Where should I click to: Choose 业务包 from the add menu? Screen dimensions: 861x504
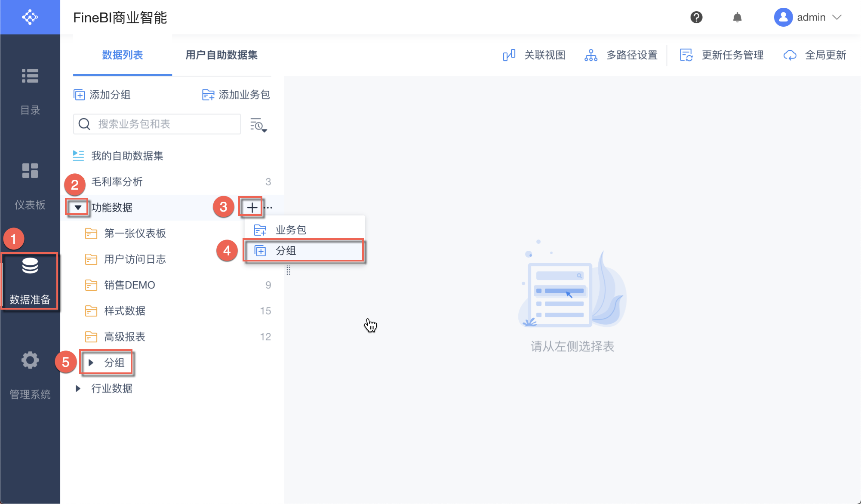291,230
